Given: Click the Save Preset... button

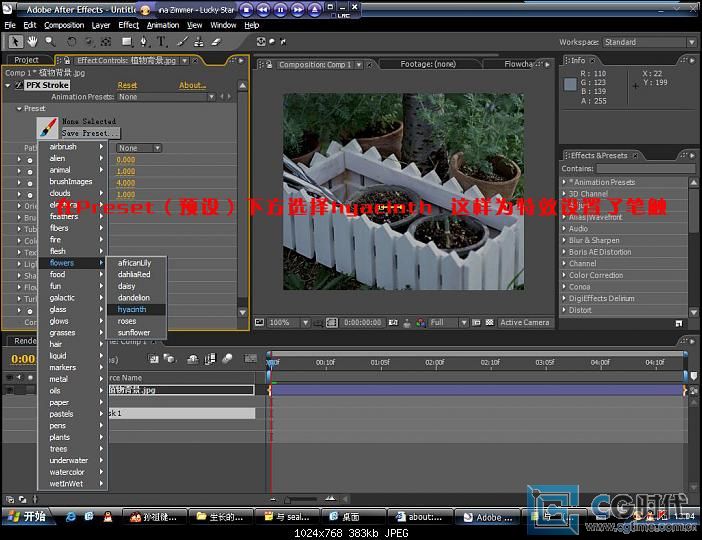Looking at the screenshot, I should click(90, 133).
